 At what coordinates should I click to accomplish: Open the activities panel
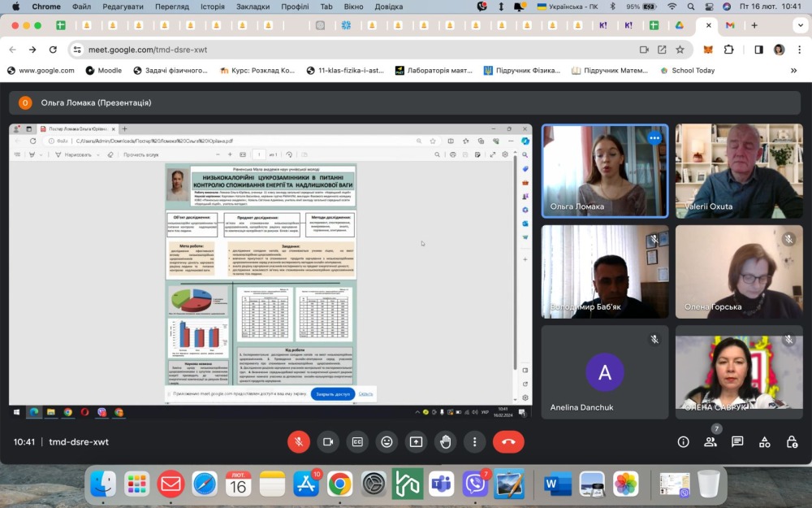coord(765,441)
